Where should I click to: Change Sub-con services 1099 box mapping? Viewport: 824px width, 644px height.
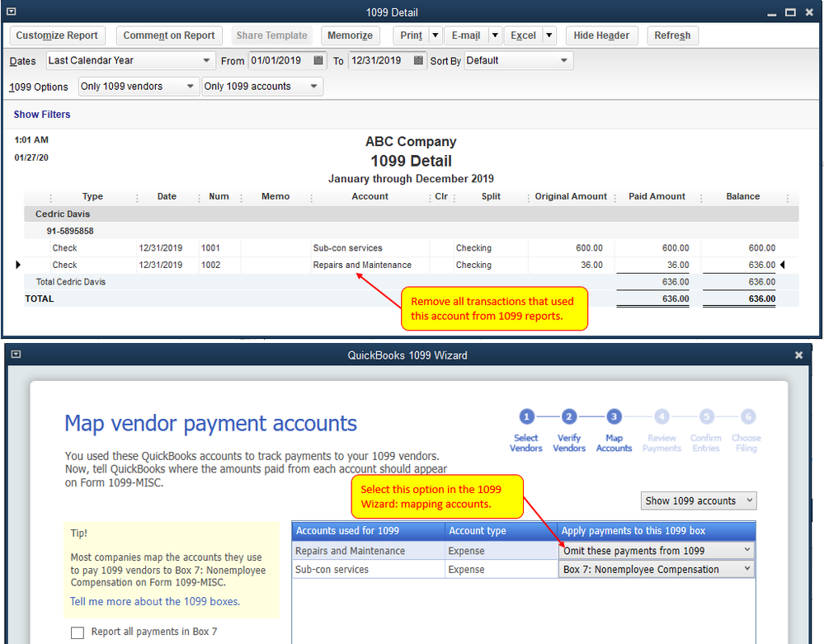[x=657, y=570]
